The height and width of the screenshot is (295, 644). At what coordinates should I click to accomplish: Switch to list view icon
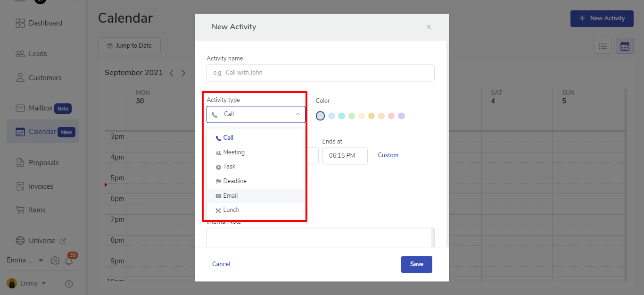click(x=603, y=46)
